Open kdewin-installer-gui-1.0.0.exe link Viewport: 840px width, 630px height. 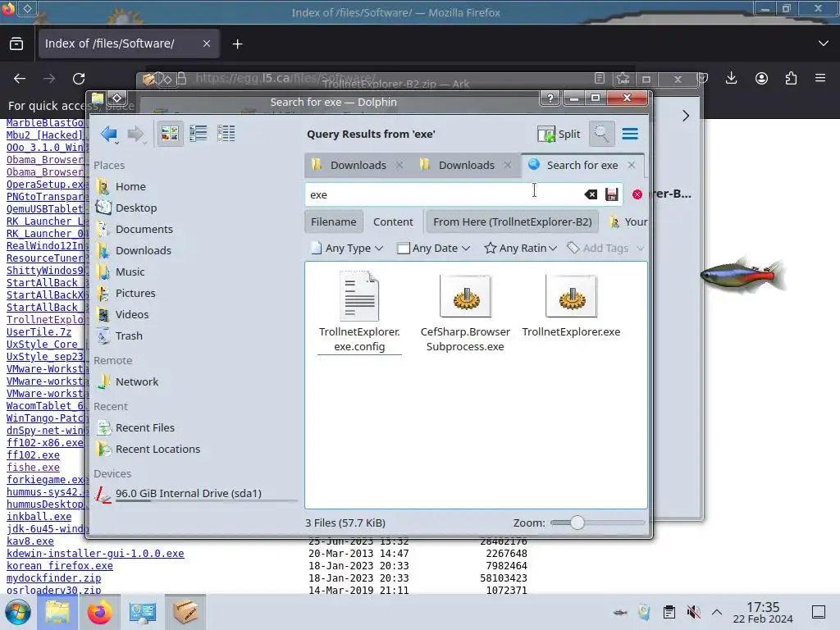tap(95, 554)
